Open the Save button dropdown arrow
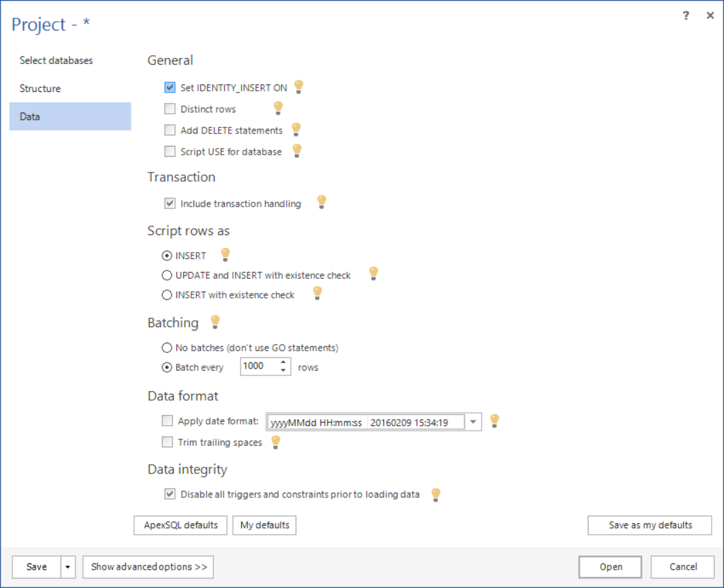Screen dimensions: 724x588 pos(68,567)
